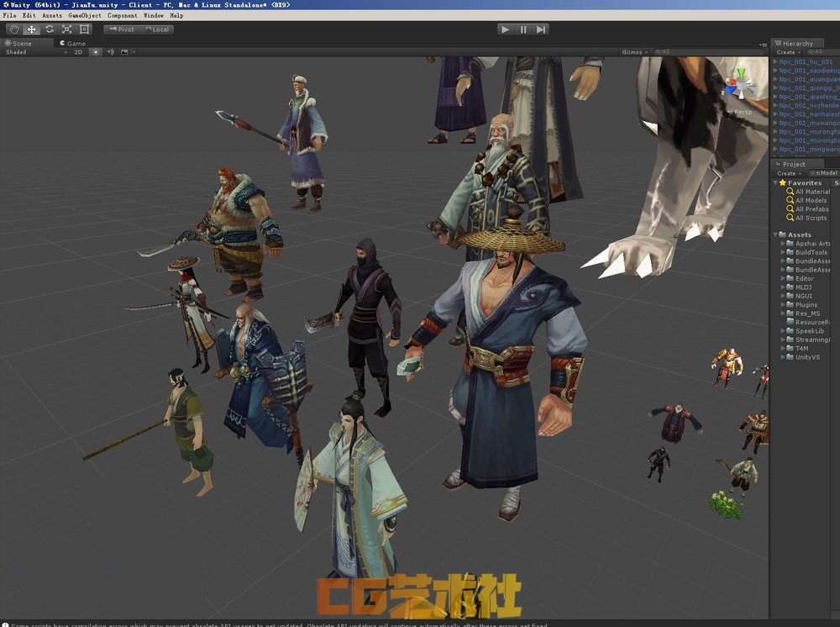Click the Hierarchy search field

[822, 52]
